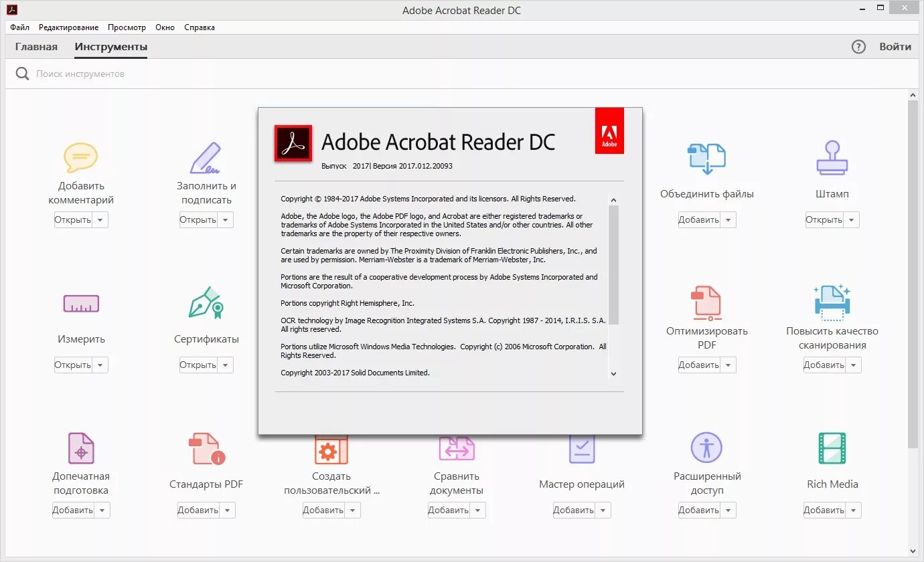Open the Файл menu
Image resolution: width=924 pixels, height=562 pixels.
pyautogui.click(x=19, y=27)
